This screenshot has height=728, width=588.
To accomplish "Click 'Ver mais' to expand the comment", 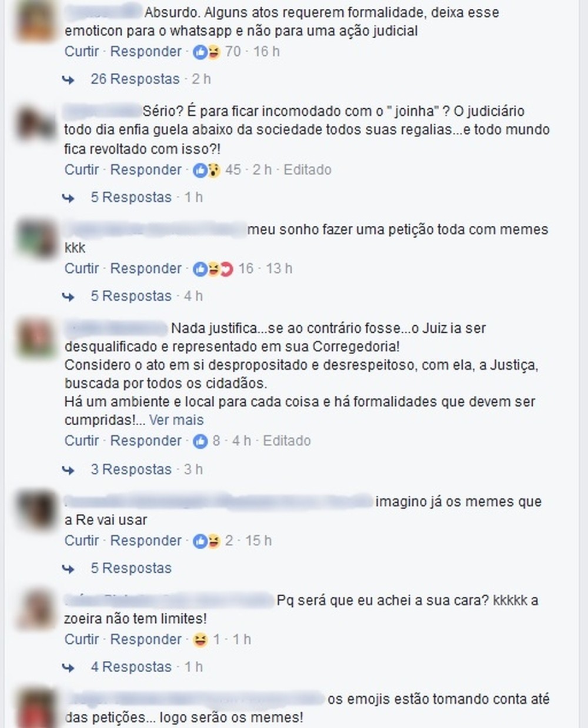I will click(x=176, y=420).
